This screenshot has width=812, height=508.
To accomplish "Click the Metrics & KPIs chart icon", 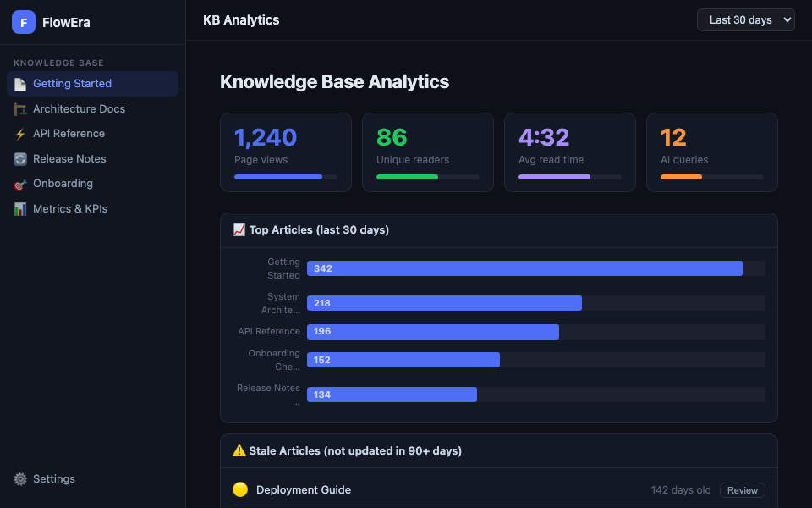I will click(20, 209).
